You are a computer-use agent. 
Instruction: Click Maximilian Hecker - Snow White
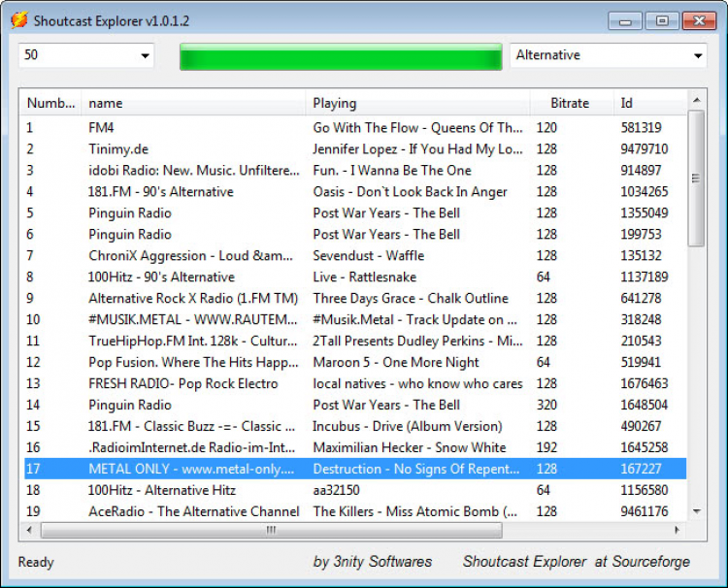[409, 448]
